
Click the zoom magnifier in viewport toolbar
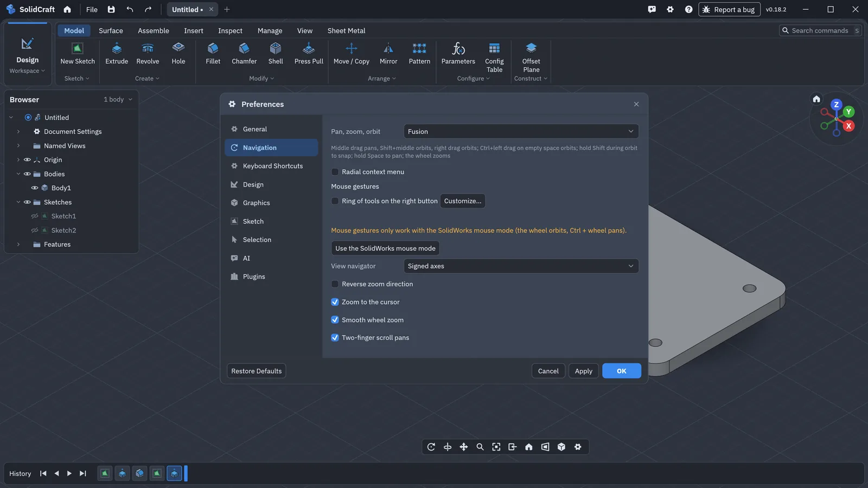[x=480, y=447]
